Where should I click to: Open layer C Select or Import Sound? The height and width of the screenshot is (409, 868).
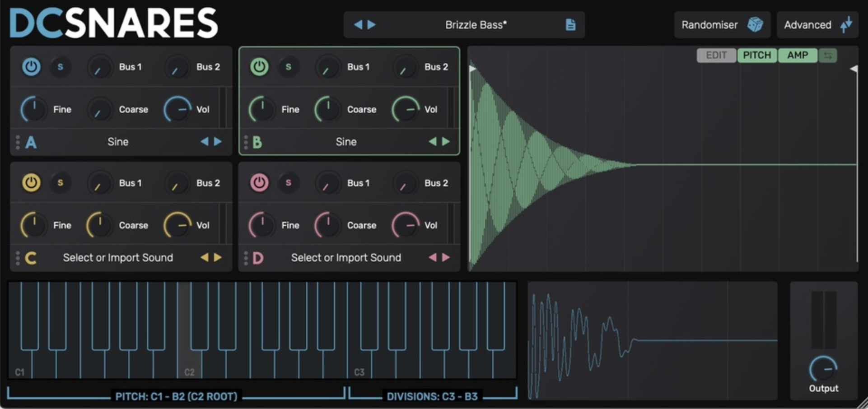coord(118,257)
